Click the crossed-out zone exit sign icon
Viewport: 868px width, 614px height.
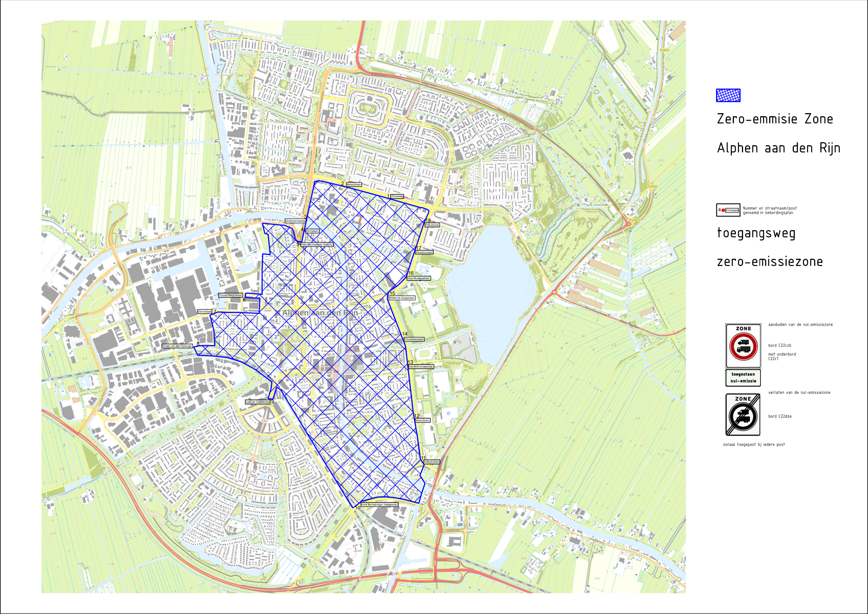coord(743,414)
